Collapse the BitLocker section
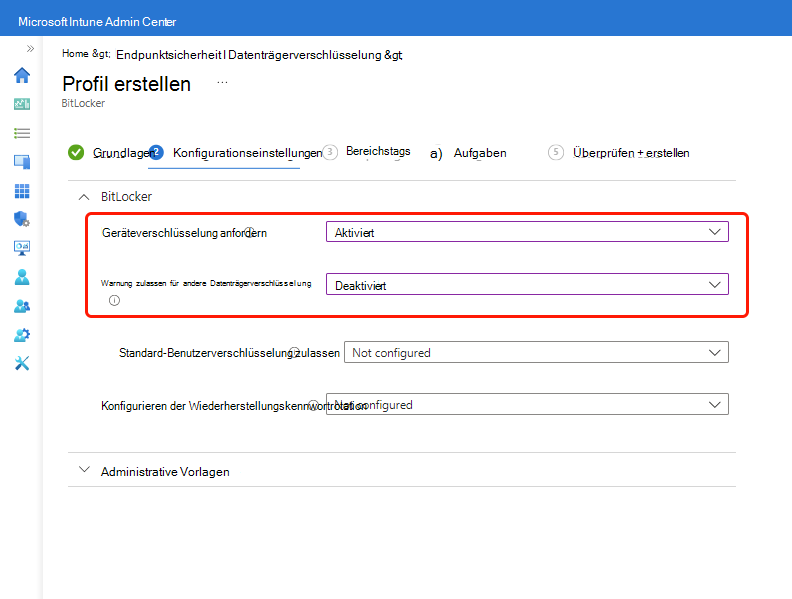The image size is (792, 599). pos(84,197)
